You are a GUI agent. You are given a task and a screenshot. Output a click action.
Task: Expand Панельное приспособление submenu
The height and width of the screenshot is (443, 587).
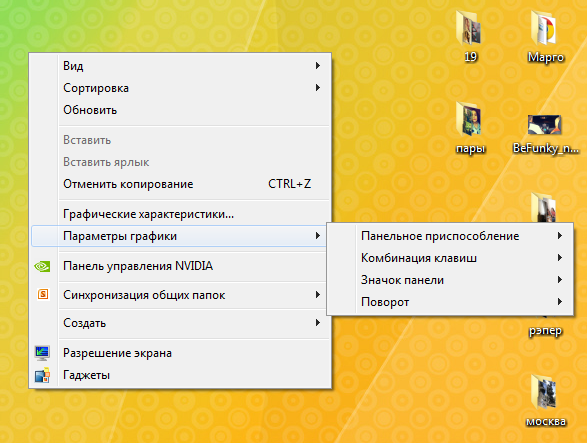450,236
